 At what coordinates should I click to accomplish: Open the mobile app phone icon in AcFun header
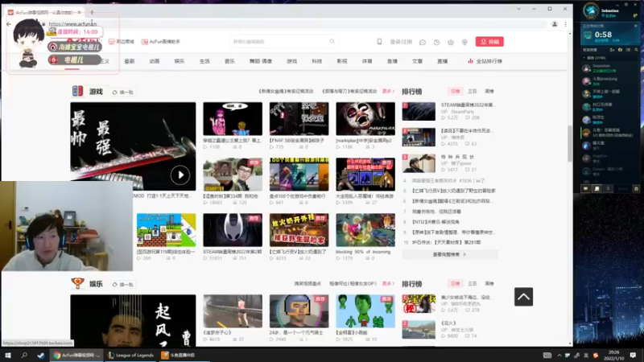click(x=379, y=42)
